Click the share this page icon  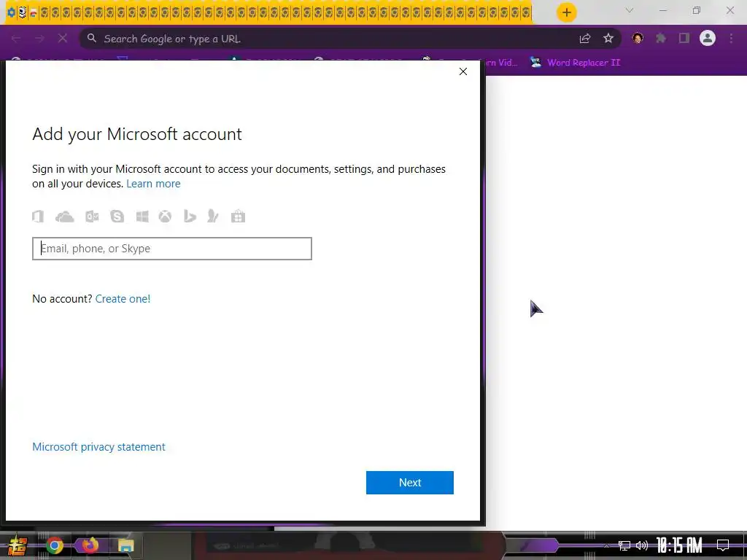(x=585, y=39)
